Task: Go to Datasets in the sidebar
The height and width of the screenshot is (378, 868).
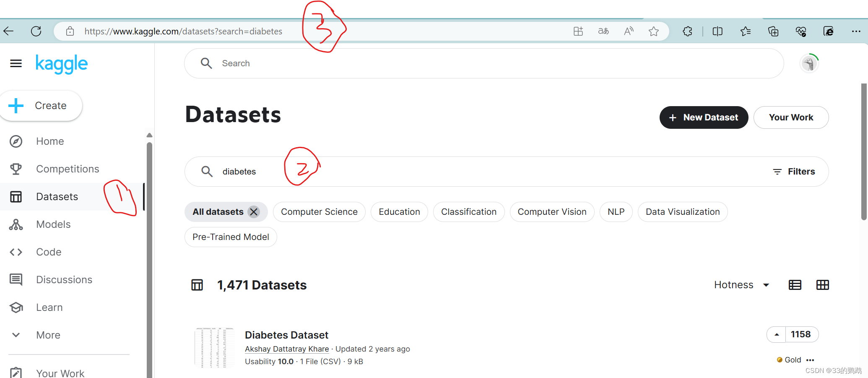Action: coord(57,196)
